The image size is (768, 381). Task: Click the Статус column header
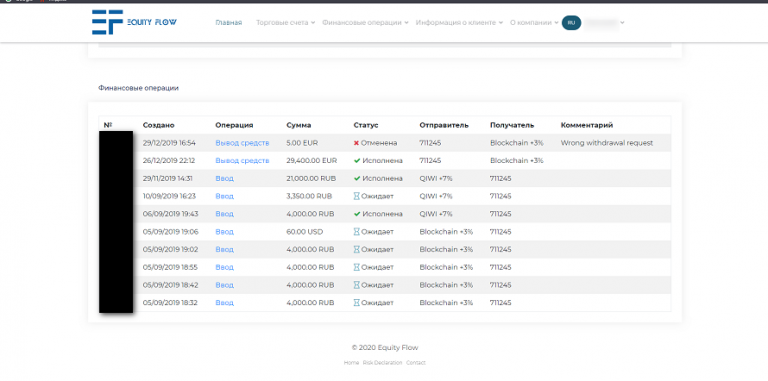(366, 125)
